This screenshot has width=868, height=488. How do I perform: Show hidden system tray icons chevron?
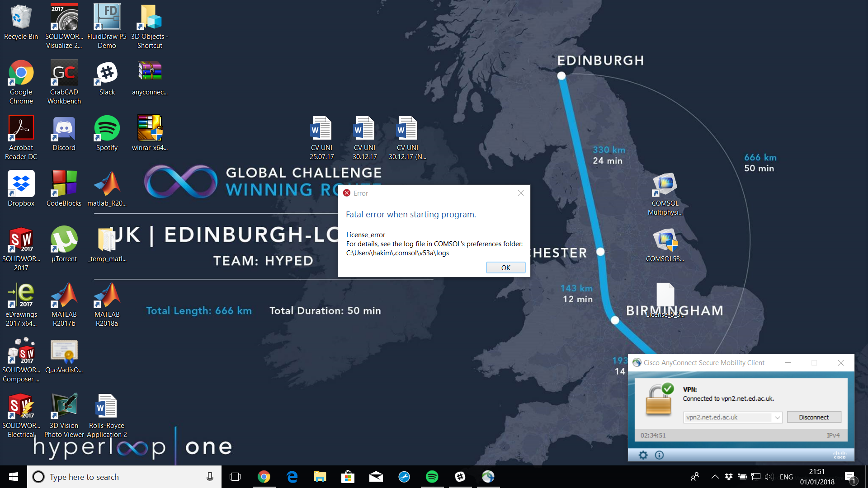point(715,477)
